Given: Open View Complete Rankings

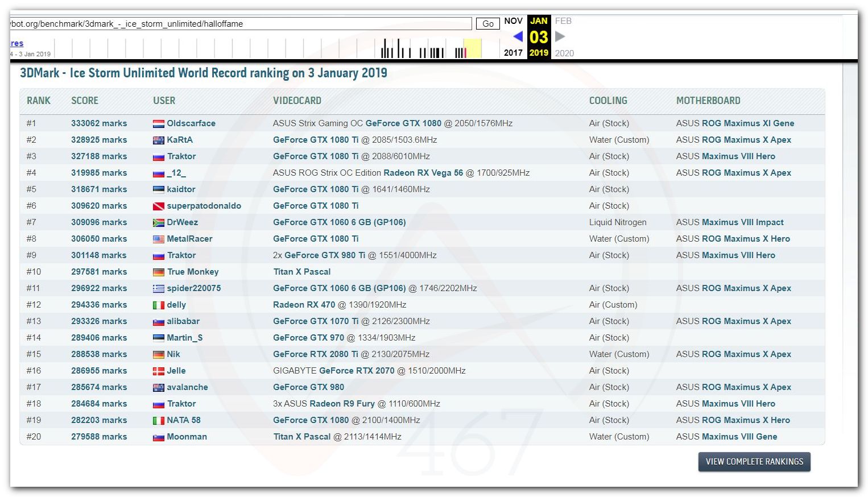Looking at the screenshot, I should click(754, 462).
